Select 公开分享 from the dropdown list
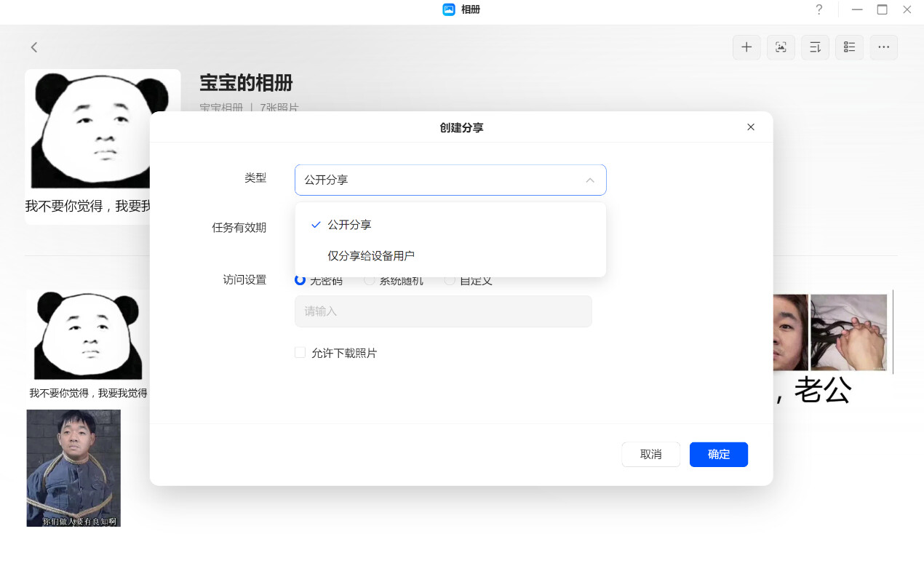 [349, 225]
